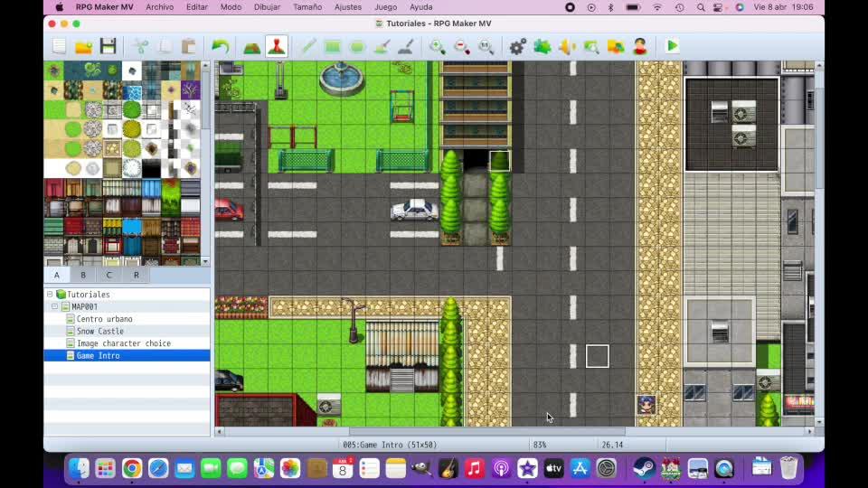Start Playtest with the green play button
The image size is (868, 488).
[x=672, y=46]
